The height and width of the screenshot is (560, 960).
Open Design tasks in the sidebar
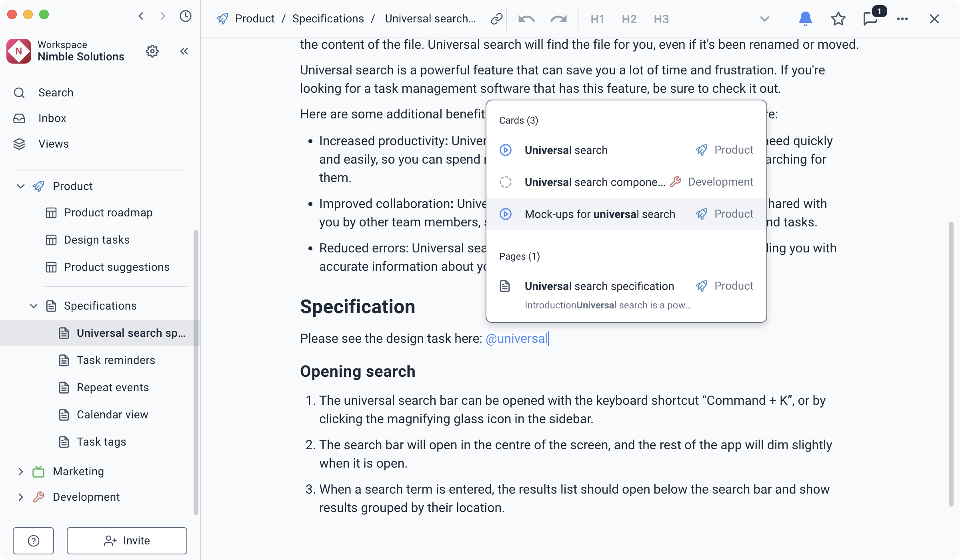(96, 240)
